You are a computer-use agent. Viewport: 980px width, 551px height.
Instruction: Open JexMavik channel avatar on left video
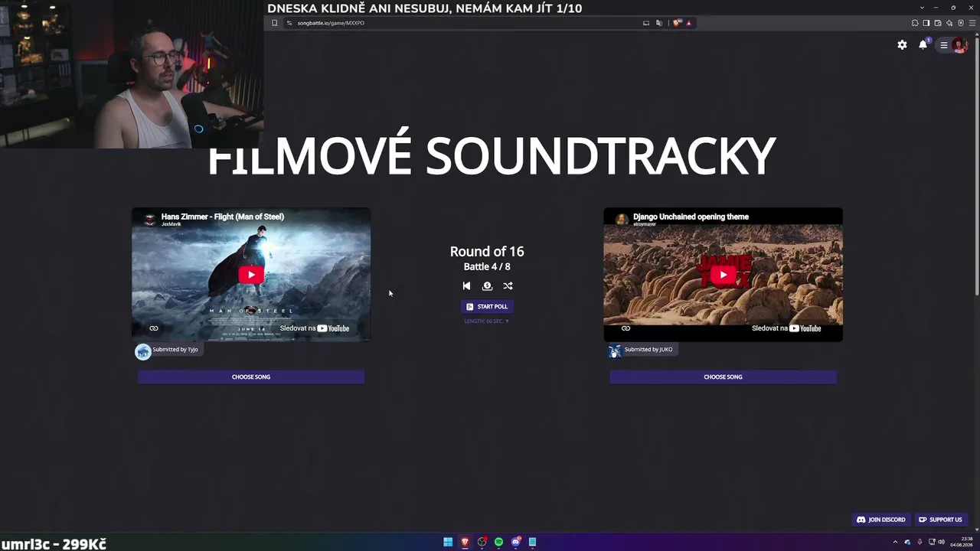coord(150,220)
